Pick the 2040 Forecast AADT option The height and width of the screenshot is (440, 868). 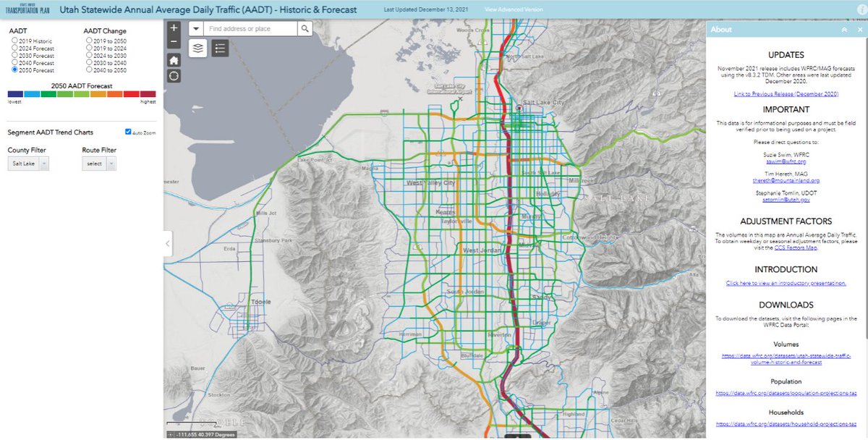tap(14, 63)
